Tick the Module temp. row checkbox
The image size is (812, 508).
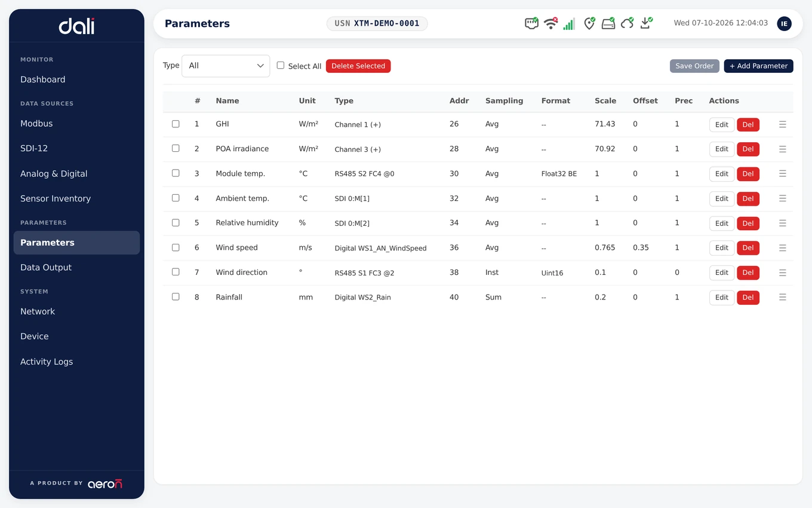176,173
